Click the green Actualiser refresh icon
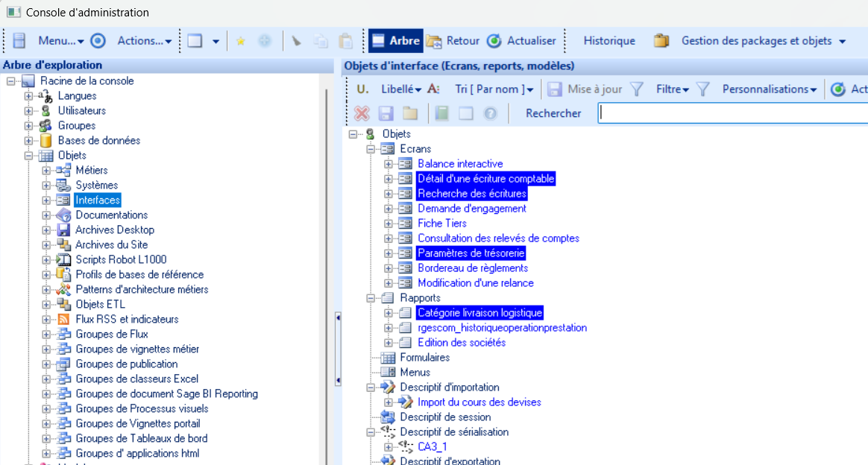Image resolution: width=868 pixels, height=465 pixels. (494, 41)
